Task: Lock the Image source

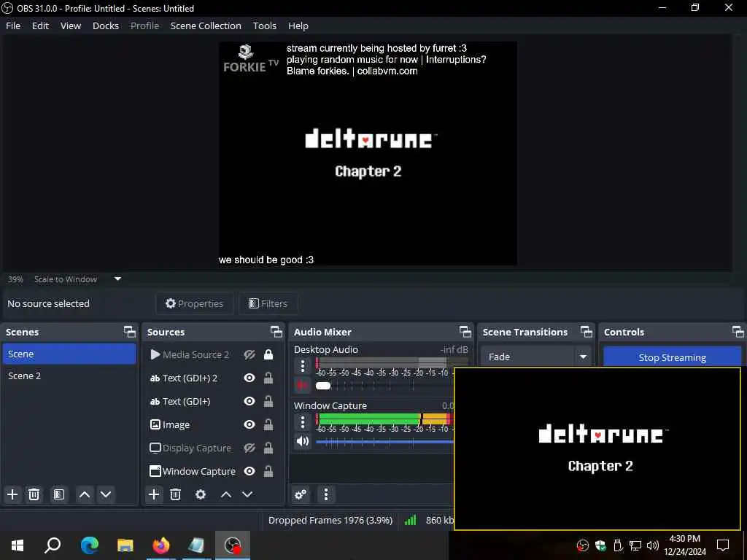Action: coord(268,424)
